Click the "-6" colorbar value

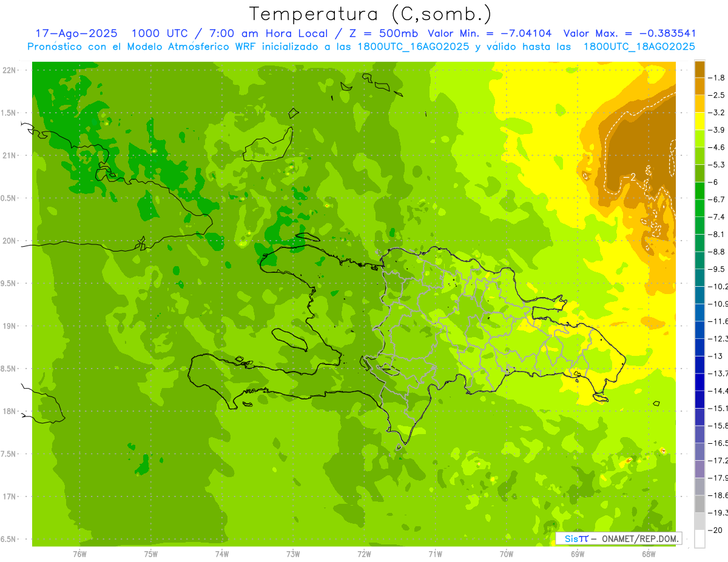714,182
